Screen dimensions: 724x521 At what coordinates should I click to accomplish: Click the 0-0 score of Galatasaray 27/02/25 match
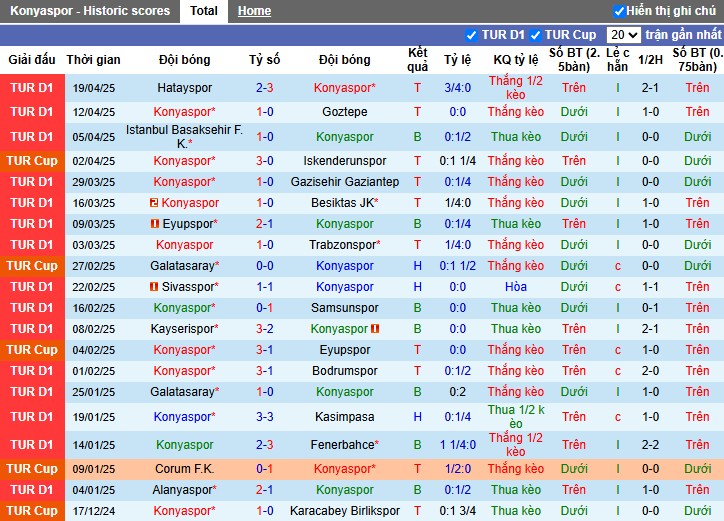click(265, 266)
